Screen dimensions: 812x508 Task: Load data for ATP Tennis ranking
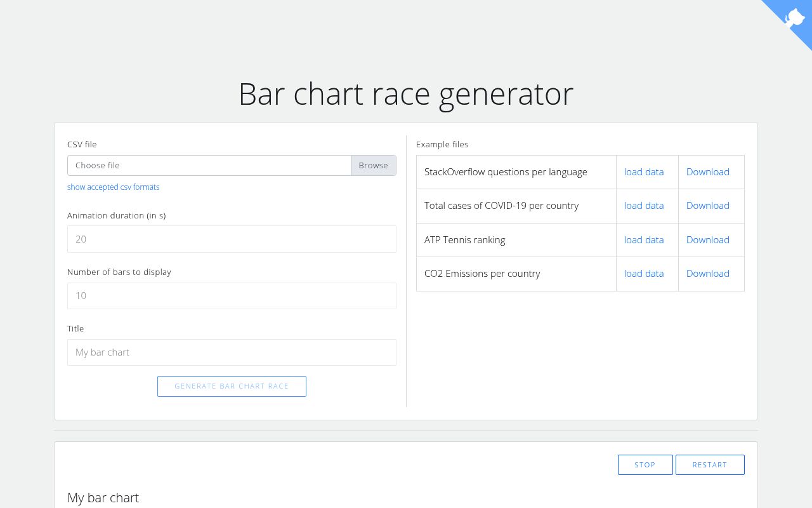pyautogui.click(x=644, y=239)
